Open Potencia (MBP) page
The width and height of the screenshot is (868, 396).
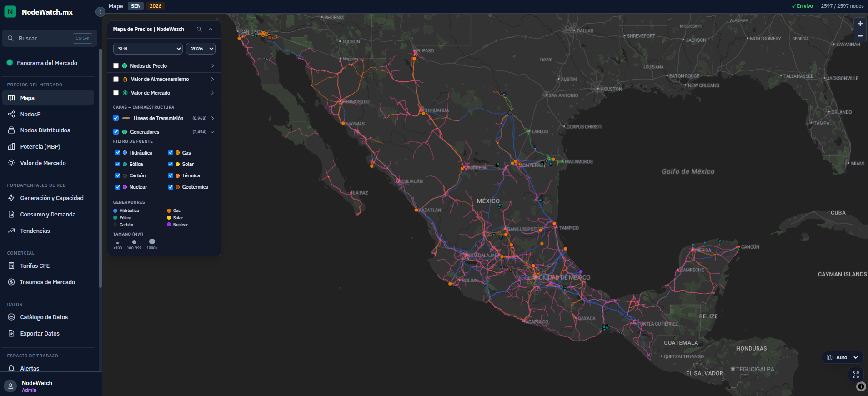48,146
